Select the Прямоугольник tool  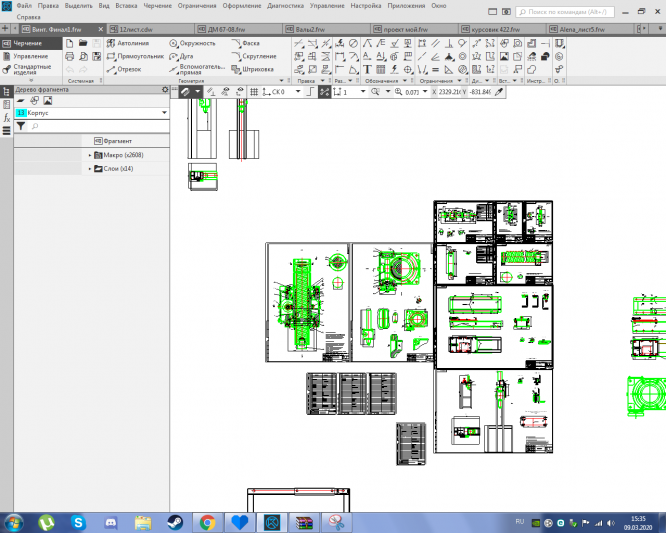point(135,56)
